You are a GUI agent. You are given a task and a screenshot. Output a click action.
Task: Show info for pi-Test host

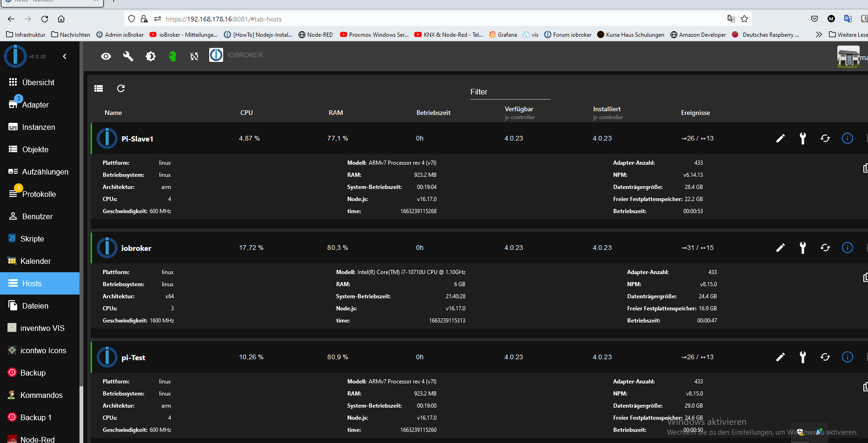[x=848, y=357]
